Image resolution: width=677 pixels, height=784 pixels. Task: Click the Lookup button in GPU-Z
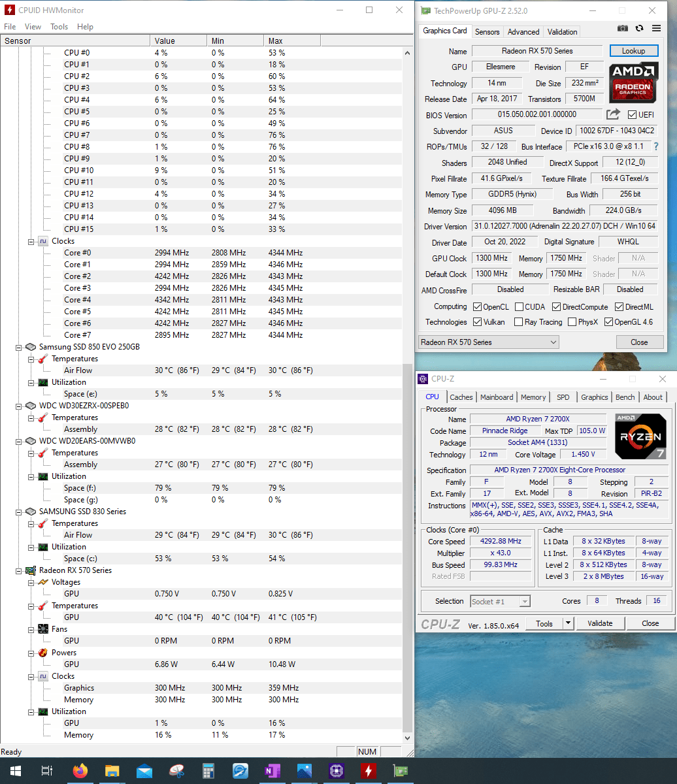click(x=633, y=50)
